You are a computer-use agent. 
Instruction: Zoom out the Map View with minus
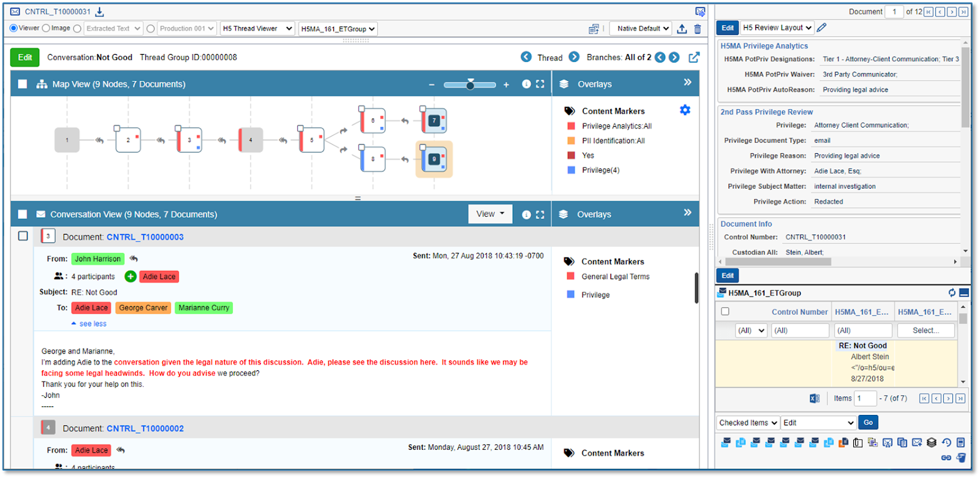432,85
